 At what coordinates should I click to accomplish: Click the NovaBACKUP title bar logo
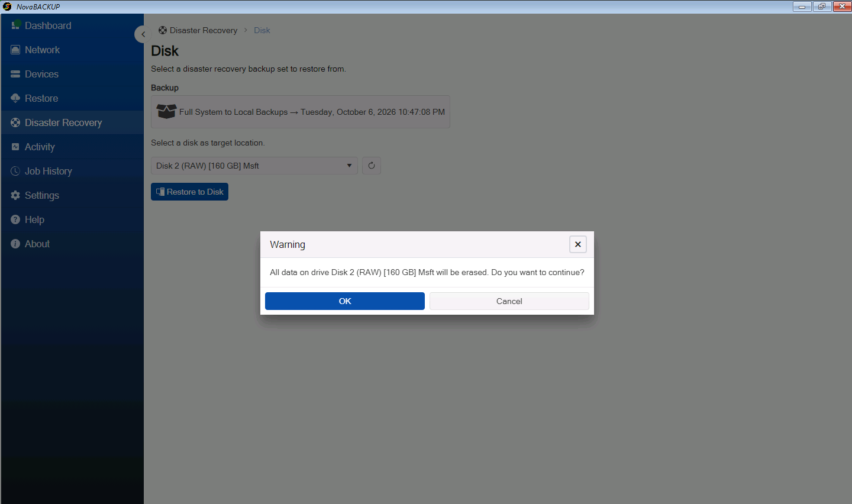pyautogui.click(x=7, y=7)
